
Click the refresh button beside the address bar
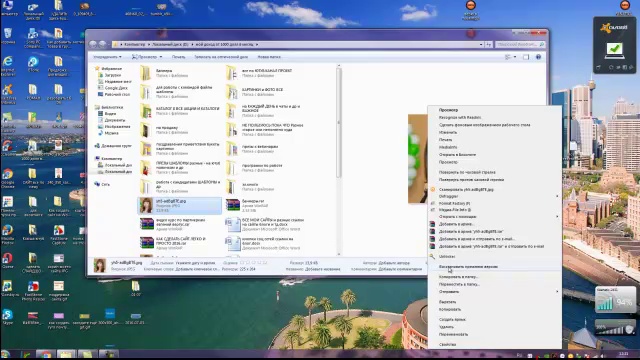(x=488, y=44)
